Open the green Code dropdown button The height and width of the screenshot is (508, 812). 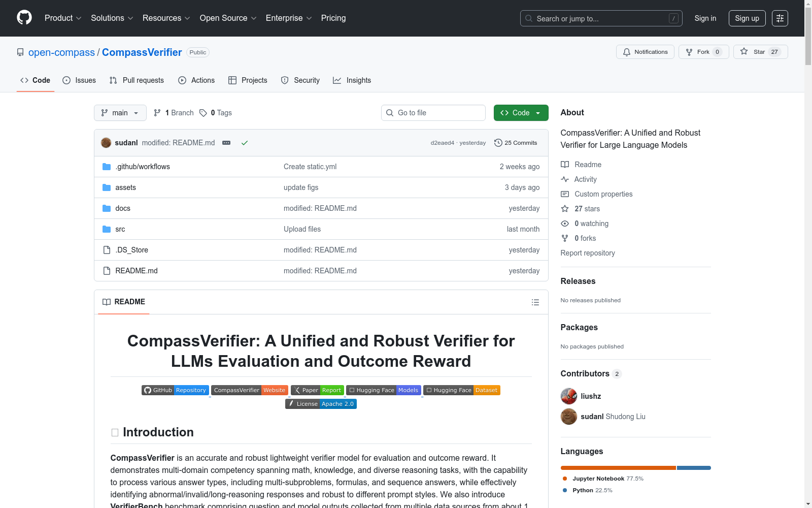pos(521,113)
